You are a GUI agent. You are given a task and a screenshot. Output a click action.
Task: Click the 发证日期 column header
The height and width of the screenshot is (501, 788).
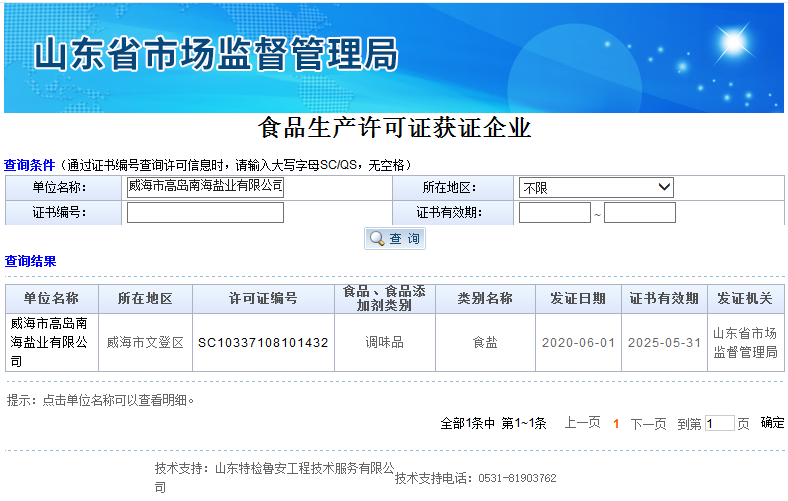click(x=577, y=299)
